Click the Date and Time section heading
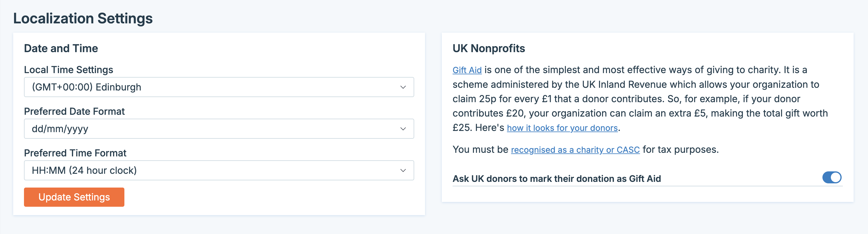The height and width of the screenshot is (234, 868). point(61,49)
